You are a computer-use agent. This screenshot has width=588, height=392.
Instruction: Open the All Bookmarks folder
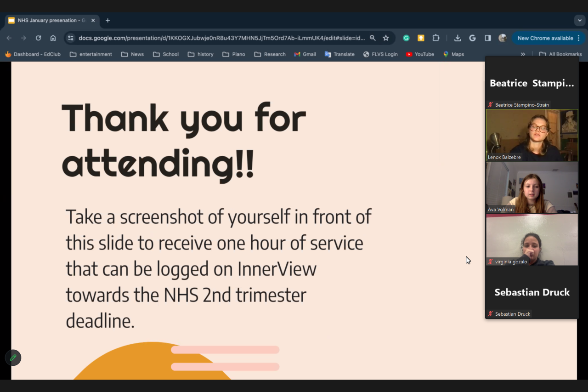click(x=560, y=54)
